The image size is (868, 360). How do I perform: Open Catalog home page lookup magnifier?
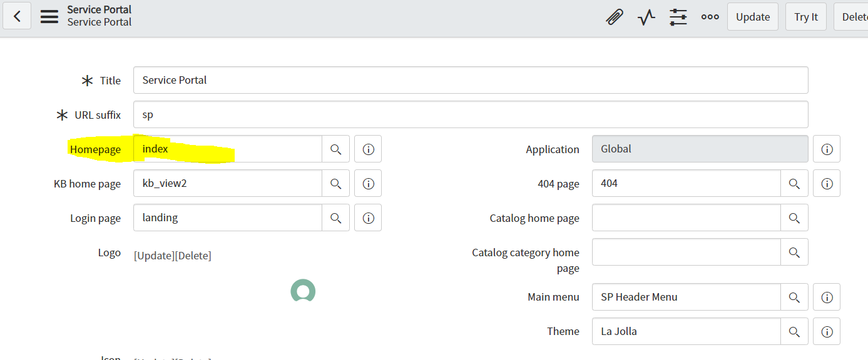(794, 217)
